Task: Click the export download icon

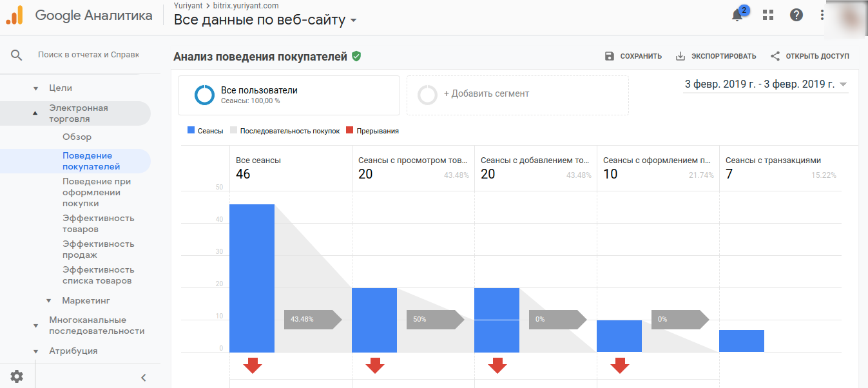Action: (x=680, y=56)
